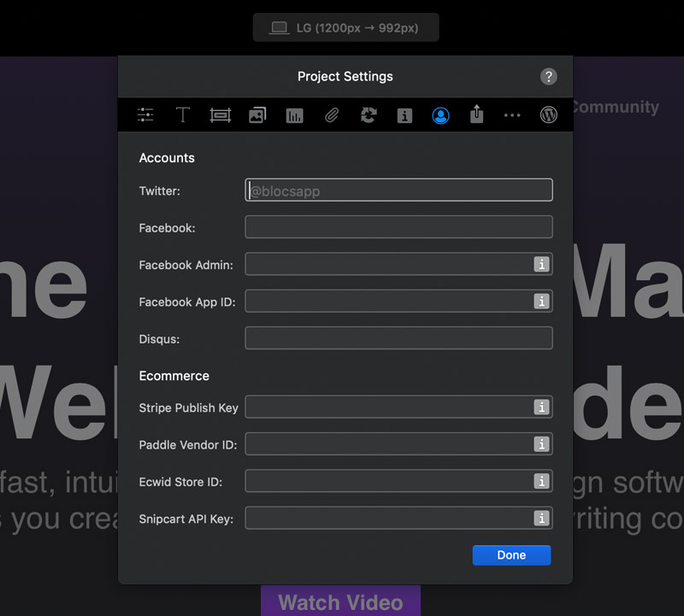
Task: Focus the Twitter account field
Action: [398, 190]
